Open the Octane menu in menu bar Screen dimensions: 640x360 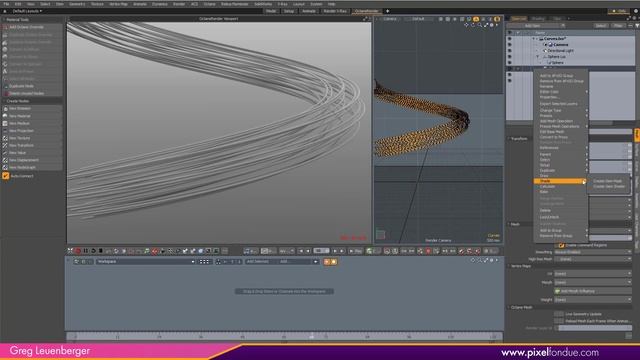(209, 4)
